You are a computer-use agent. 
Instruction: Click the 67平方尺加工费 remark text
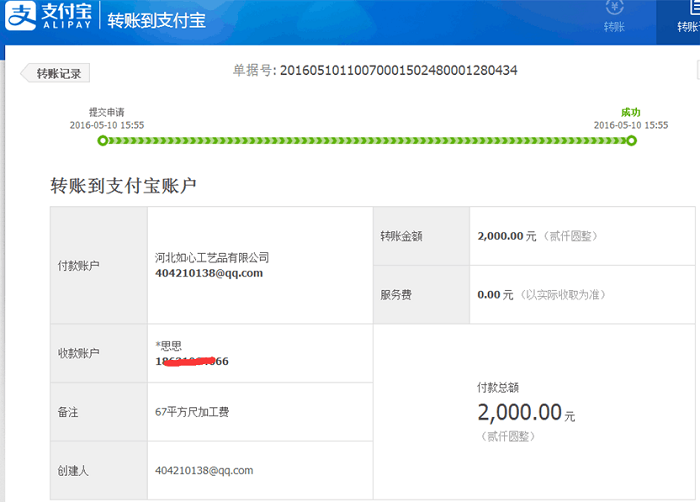(x=192, y=412)
